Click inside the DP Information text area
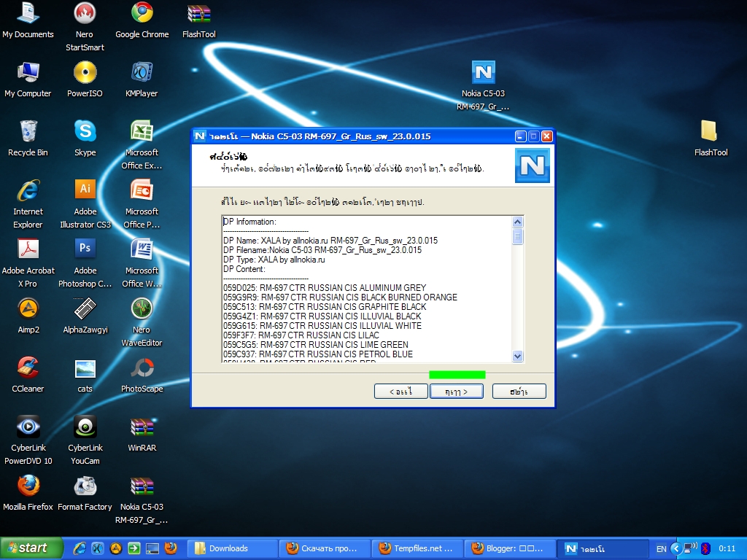 (x=367, y=289)
